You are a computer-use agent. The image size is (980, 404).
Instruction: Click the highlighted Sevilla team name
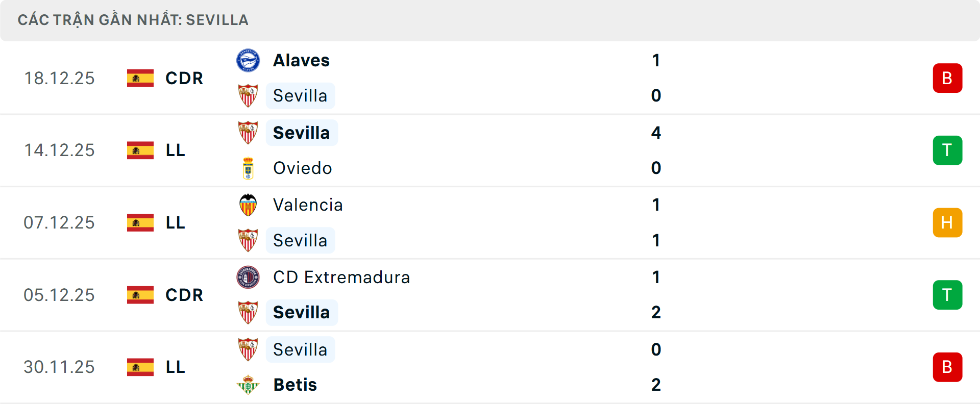pos(302,132)
